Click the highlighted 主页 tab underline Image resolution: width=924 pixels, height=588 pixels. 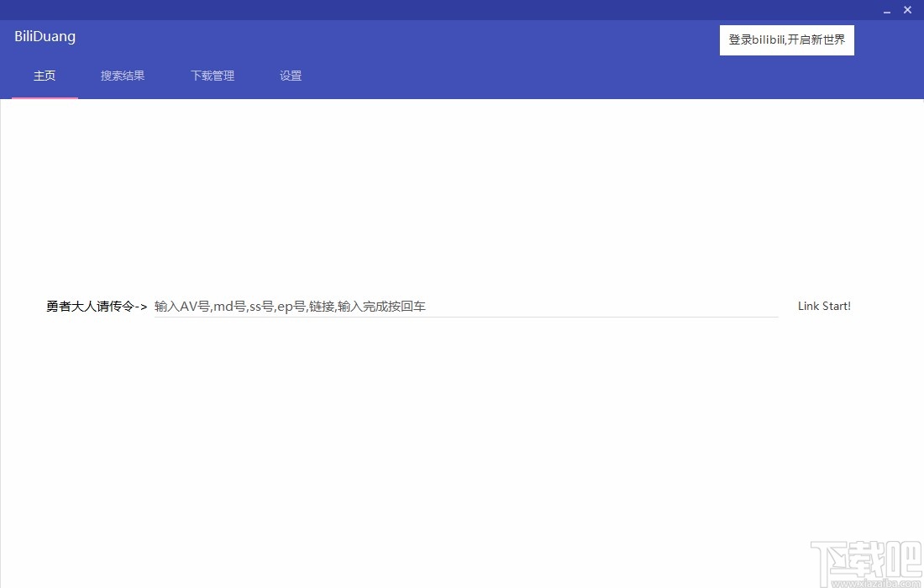[x=45, y=95]
